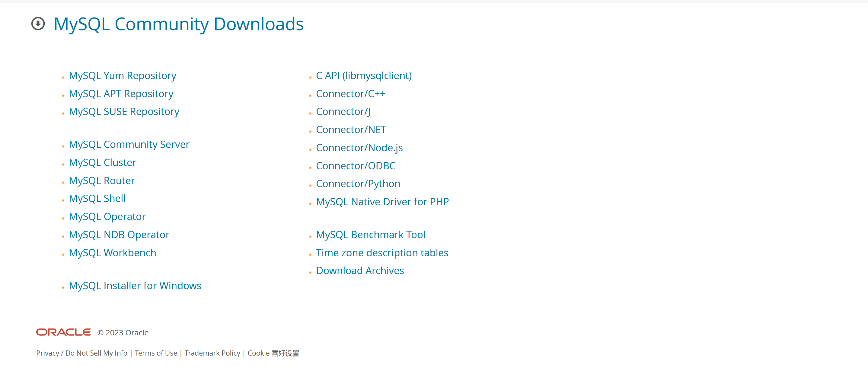Open the Connector/C++ download page
This screenshot has width=868, height=390.
351,94
